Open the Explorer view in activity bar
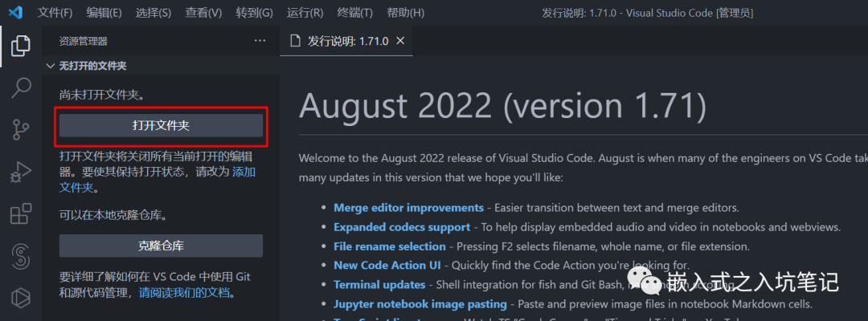Viewport: 868px width, 321px height. coord(21,46)
